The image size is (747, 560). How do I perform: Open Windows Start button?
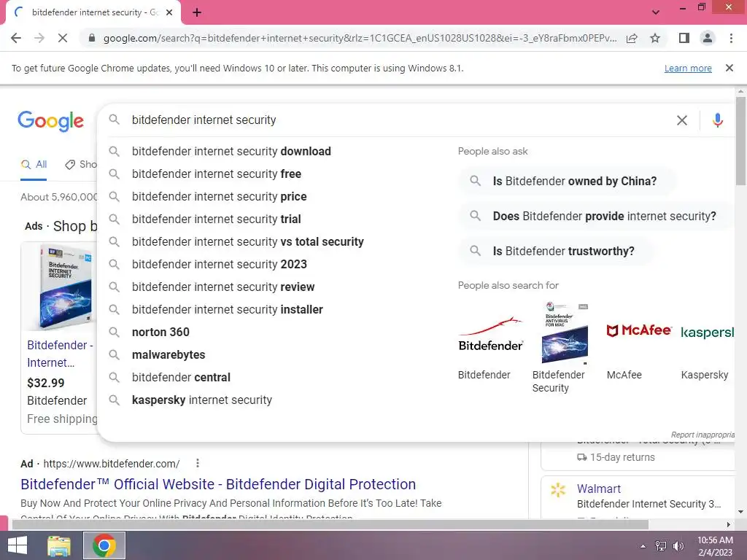pos(18,545)
